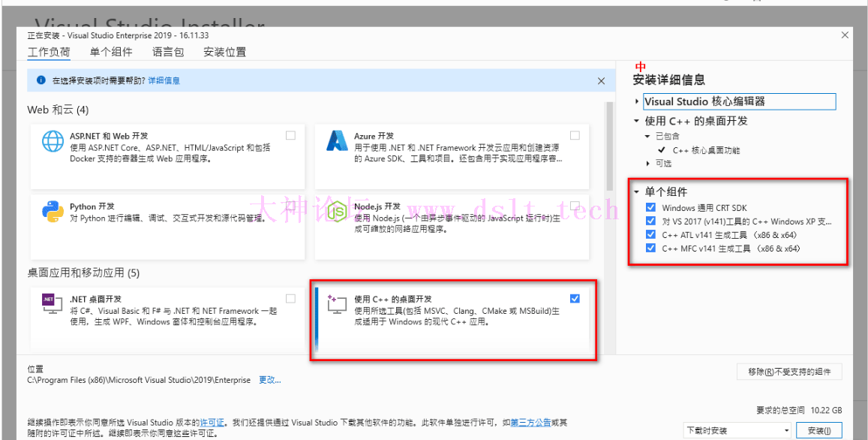Click the 桌面应用和移动应用 (5) category heading
The image size is (868, 440).
83,273
